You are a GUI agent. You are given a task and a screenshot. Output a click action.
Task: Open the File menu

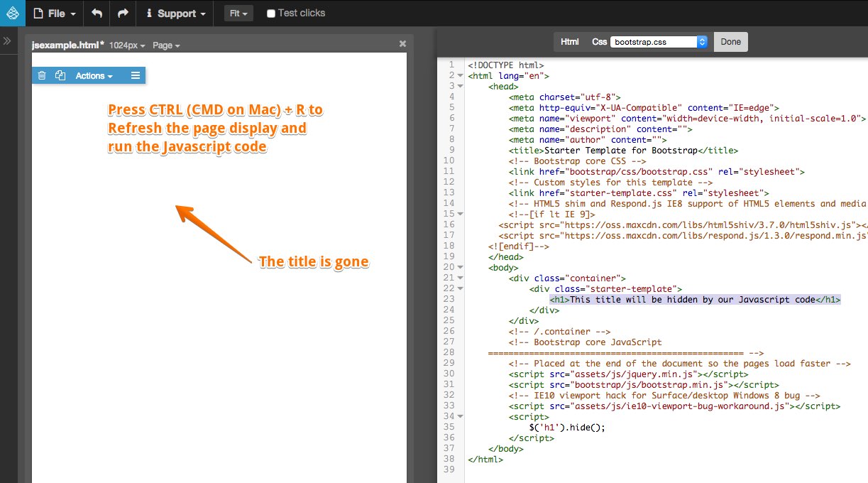click(55, 13)
